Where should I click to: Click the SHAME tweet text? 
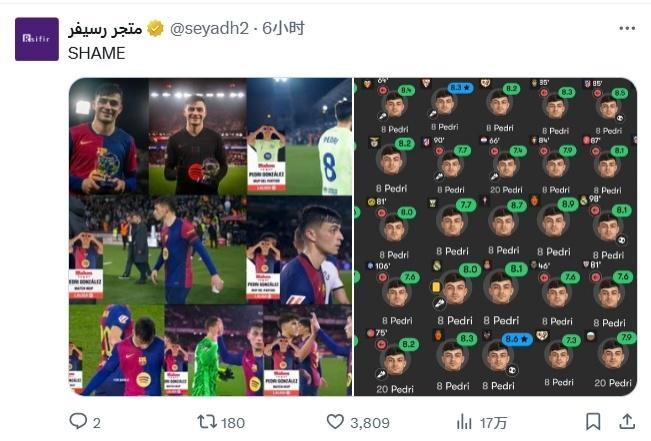point(97,53)
